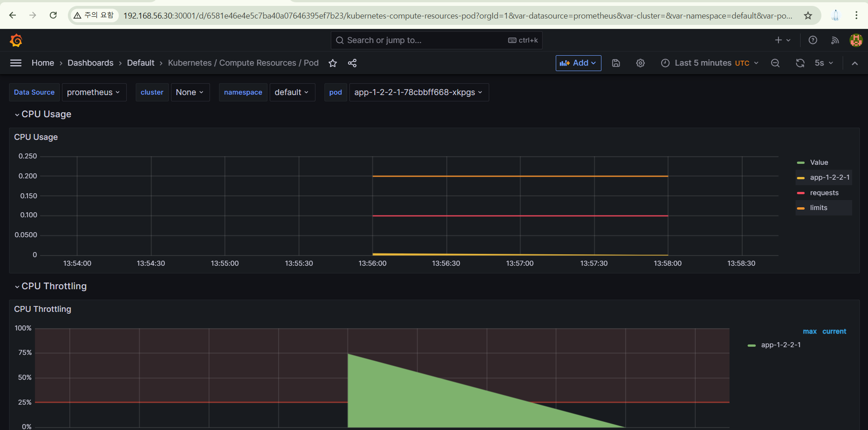Click the 13:56:00 label on CPU Usage axis

[x=372, y=263]
